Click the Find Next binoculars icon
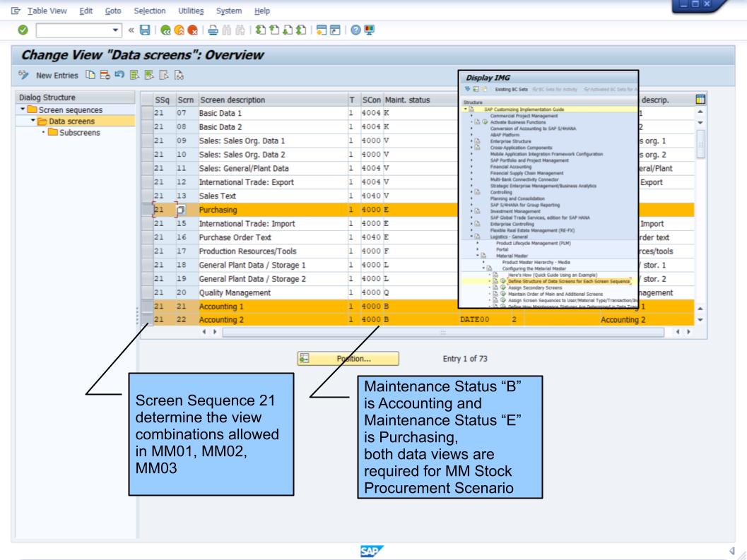 click(240, 30)
